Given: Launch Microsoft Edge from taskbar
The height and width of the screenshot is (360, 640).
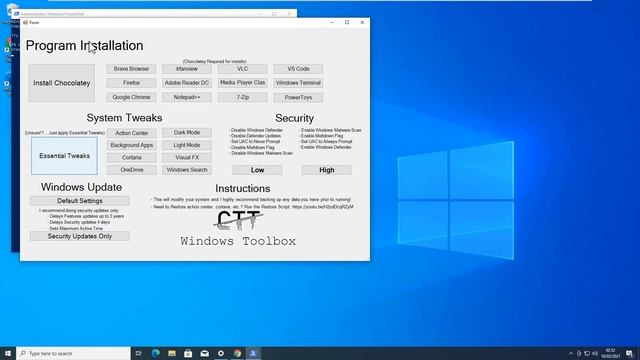Looking at the screenshot, I should [x=156, y=353].
